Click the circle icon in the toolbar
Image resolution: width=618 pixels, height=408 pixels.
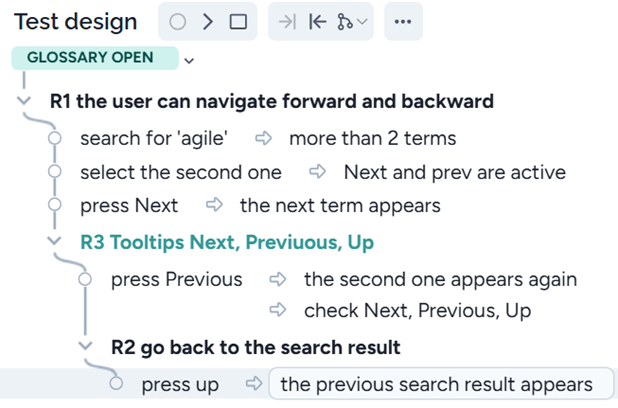click(x=178, y=22)
